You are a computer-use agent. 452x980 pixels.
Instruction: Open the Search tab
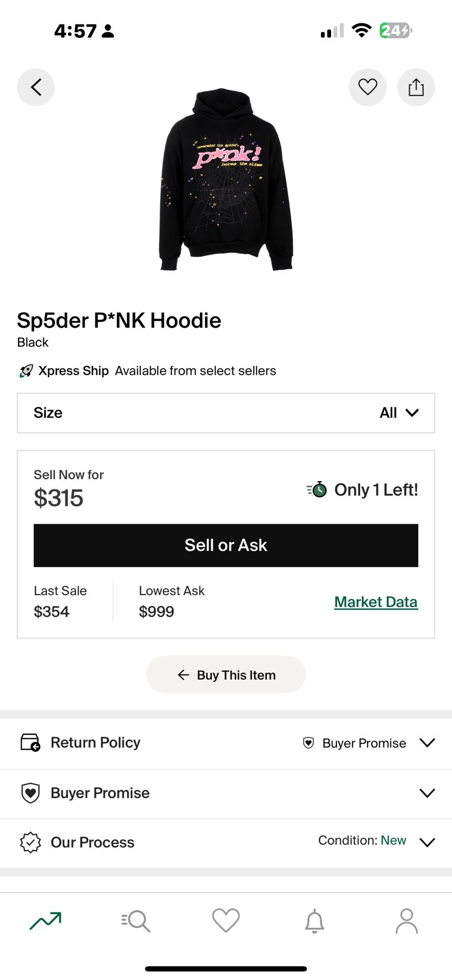click(x=136, y=921)
